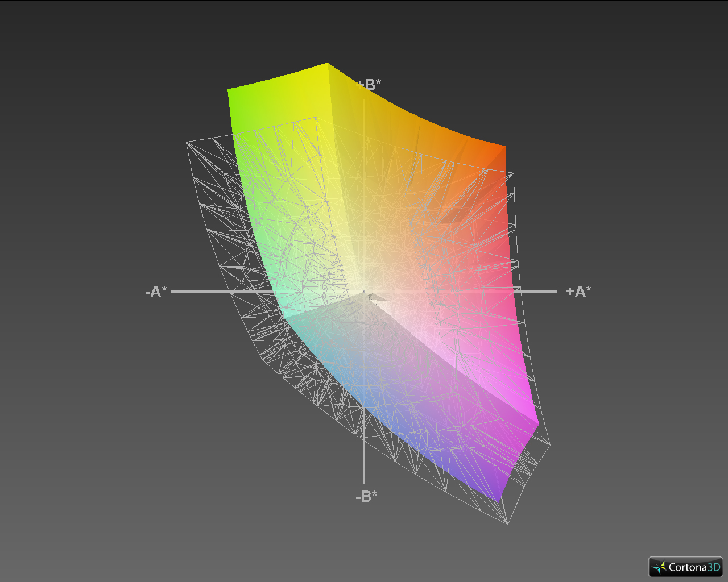Screen dimensions: 728x582
Task: Click the +A* axis label
Action: [x=578, y=292]
